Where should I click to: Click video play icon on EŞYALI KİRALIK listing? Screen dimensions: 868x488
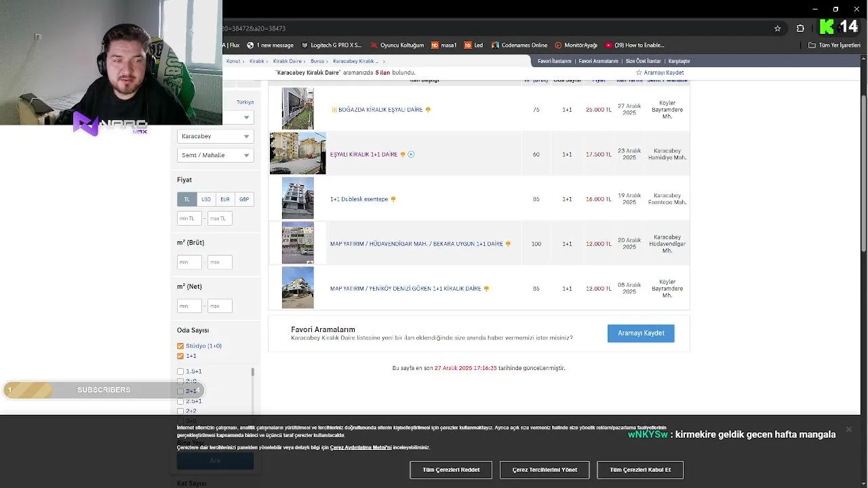pyautogui.click(x=411, y=155)
